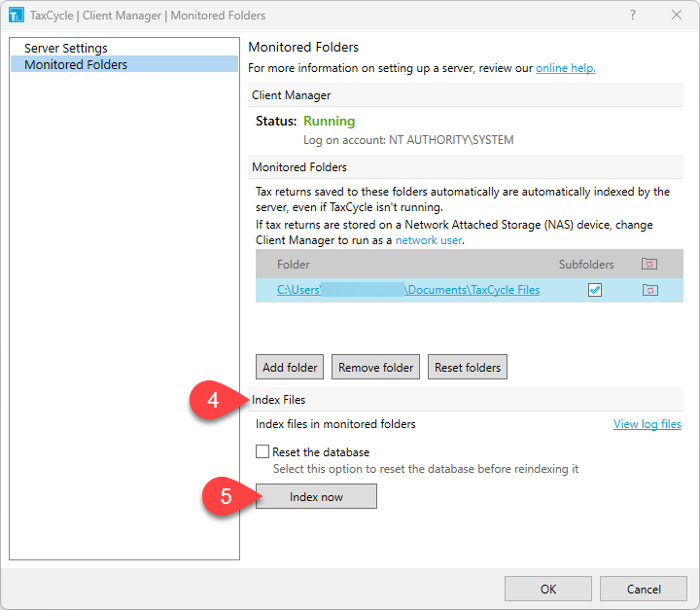This screenshot has height=610, width=700.
Task: Select Monitored Folders in the left panel
Action: [124, 64]
